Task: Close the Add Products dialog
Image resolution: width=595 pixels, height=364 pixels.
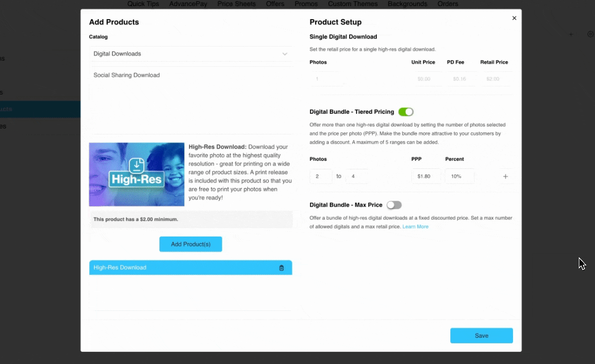Action: [514, 18]
